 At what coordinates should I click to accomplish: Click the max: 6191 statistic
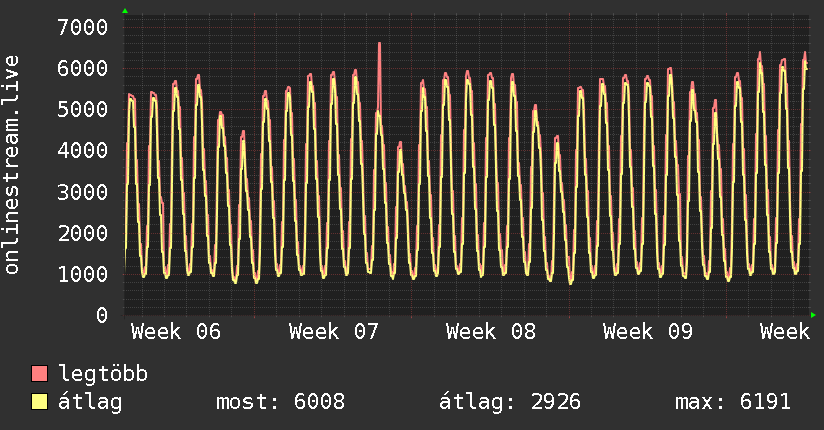pyautogui.click(x=733, y=402)
